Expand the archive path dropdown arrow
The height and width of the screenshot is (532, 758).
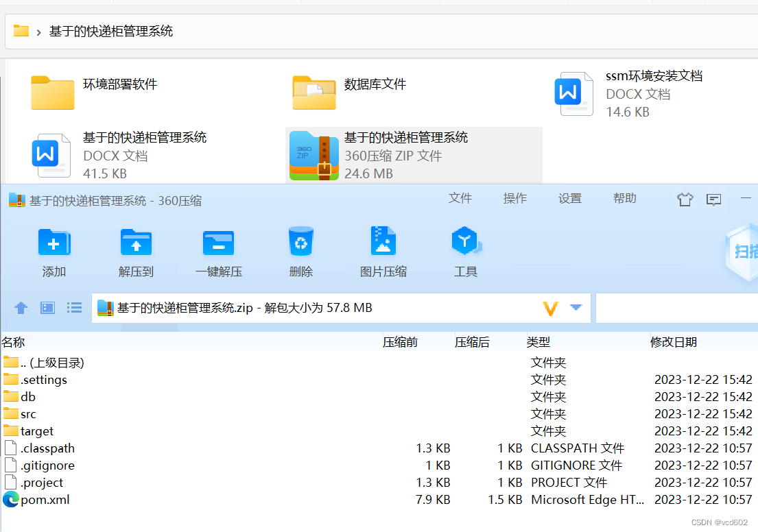point(576,307)
